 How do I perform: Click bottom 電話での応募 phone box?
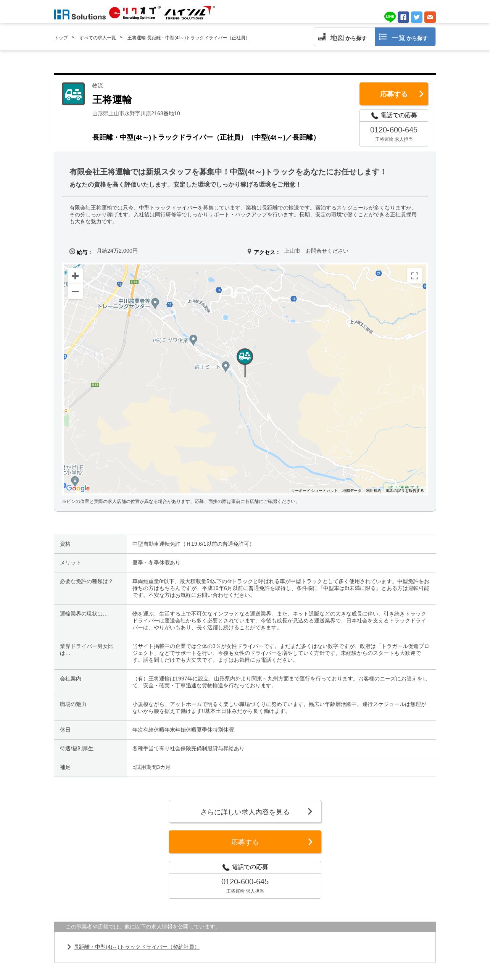245,880
